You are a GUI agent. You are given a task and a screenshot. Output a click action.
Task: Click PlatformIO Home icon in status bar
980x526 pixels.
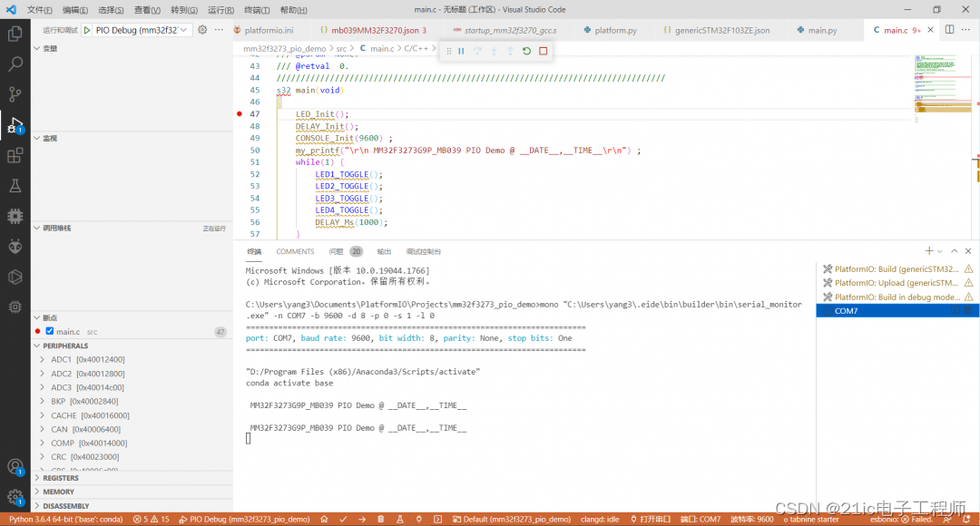pos(324,519)
